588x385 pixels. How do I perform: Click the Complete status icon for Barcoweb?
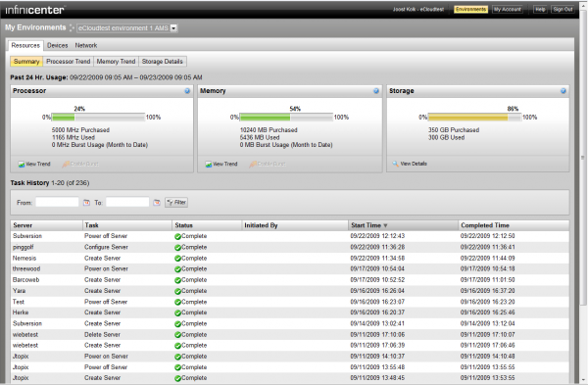point(177,280)
